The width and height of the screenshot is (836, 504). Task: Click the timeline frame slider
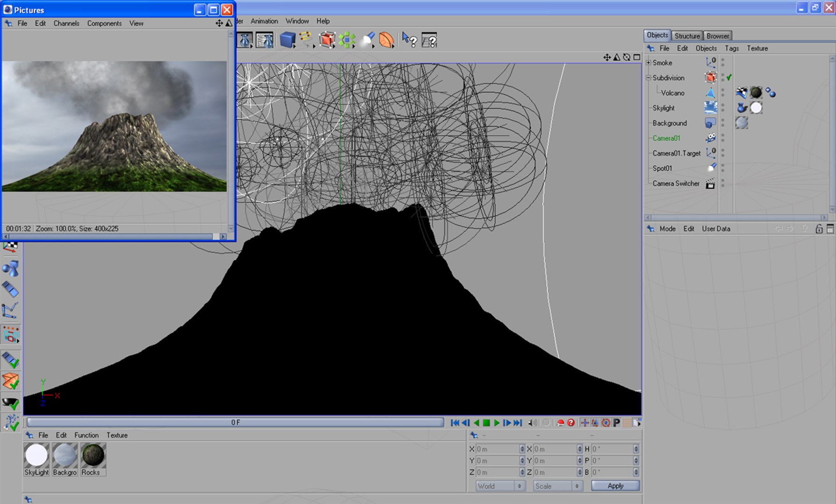click(x=235, y=422)
